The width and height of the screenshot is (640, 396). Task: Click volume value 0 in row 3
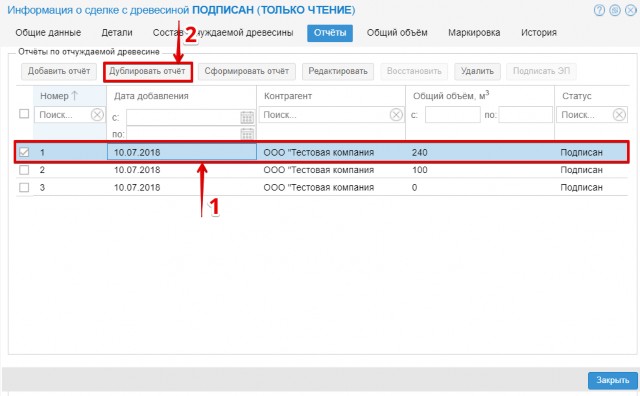414,187
